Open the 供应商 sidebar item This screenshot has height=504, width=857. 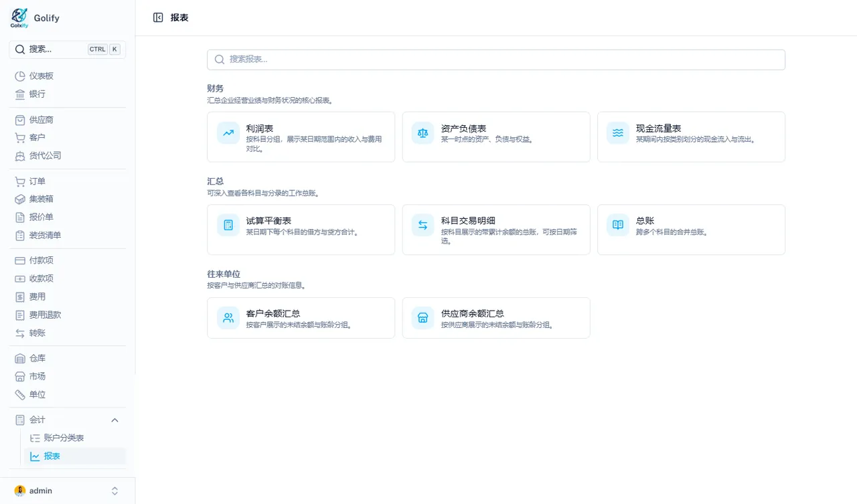click(68, 120)
